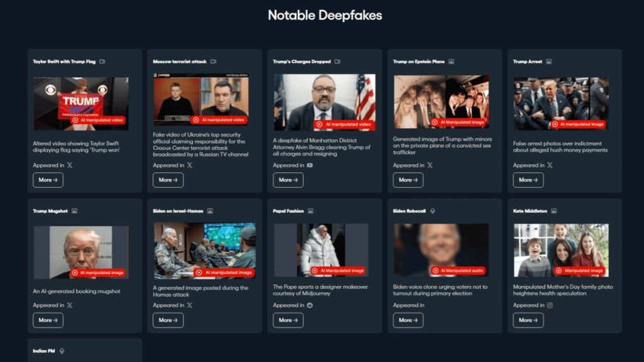Image resolution: width=644 pixels, height=362 pixels.
Task: Open More for Trump on Epstein Plane
Action: click(408, 180)
